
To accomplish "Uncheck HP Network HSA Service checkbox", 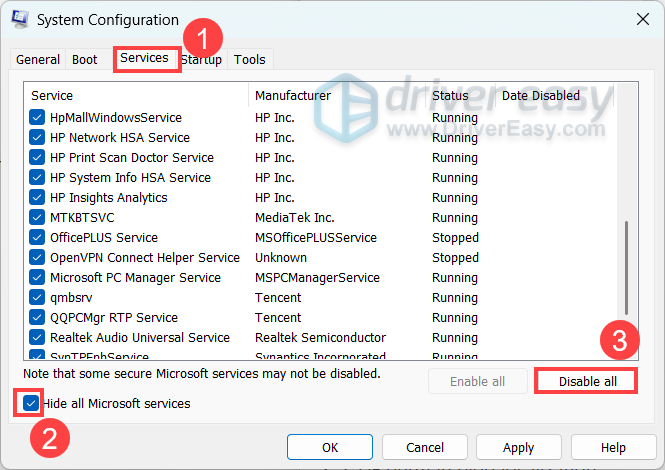I will [37, 137].
